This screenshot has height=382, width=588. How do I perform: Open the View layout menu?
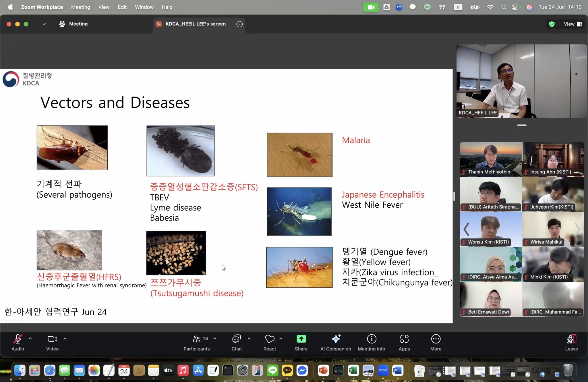click(573, 24)
